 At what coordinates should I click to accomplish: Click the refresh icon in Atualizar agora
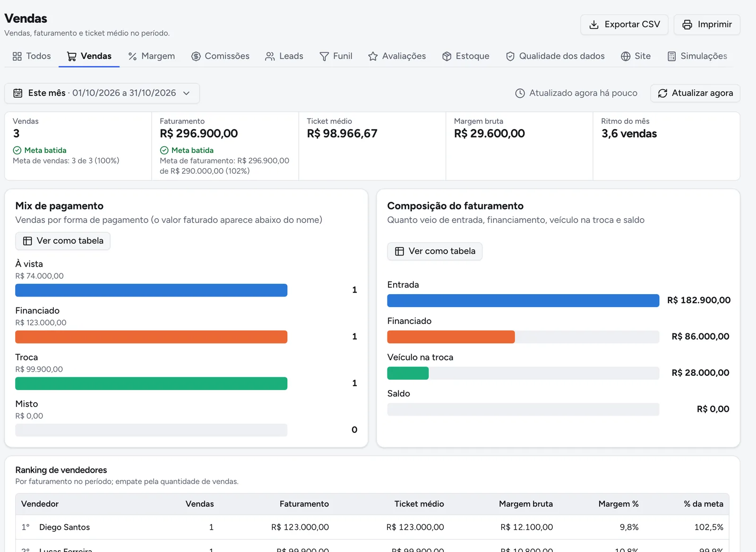coord(662,93)
